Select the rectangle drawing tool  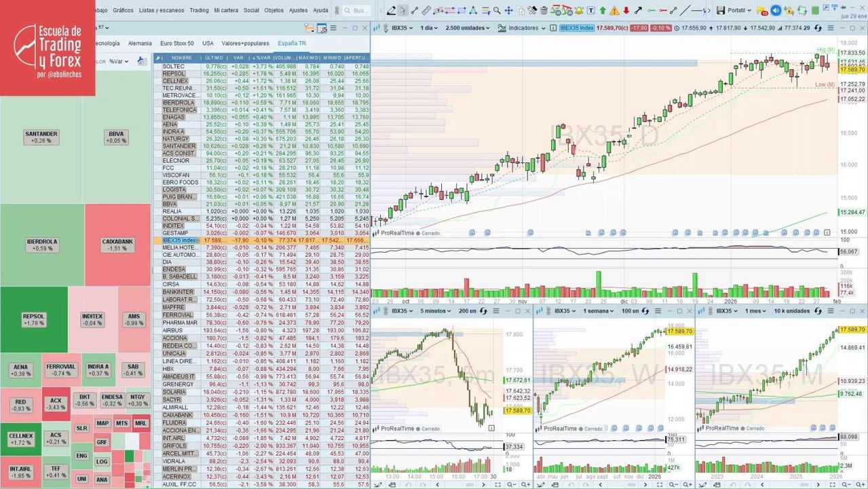tap(461, 10)
